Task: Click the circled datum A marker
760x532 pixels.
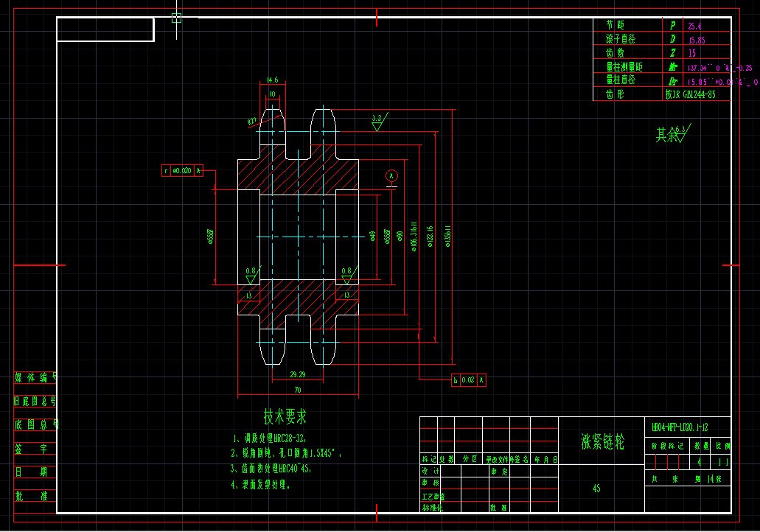Action: click(x=391, y=176)
